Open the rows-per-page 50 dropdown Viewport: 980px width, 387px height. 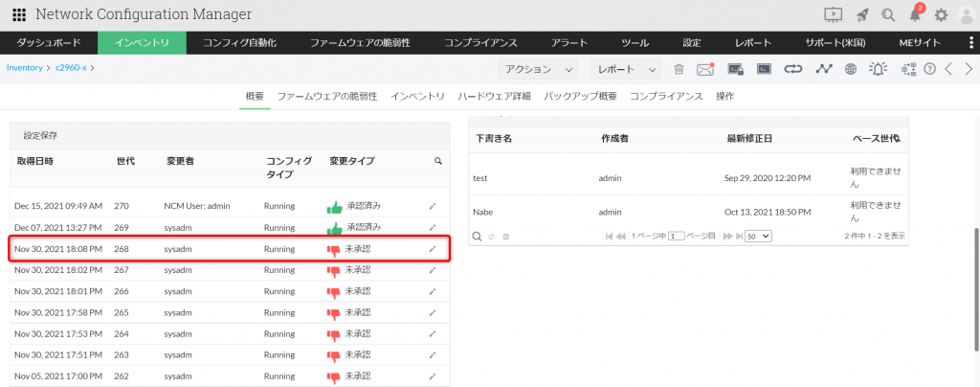759,236
